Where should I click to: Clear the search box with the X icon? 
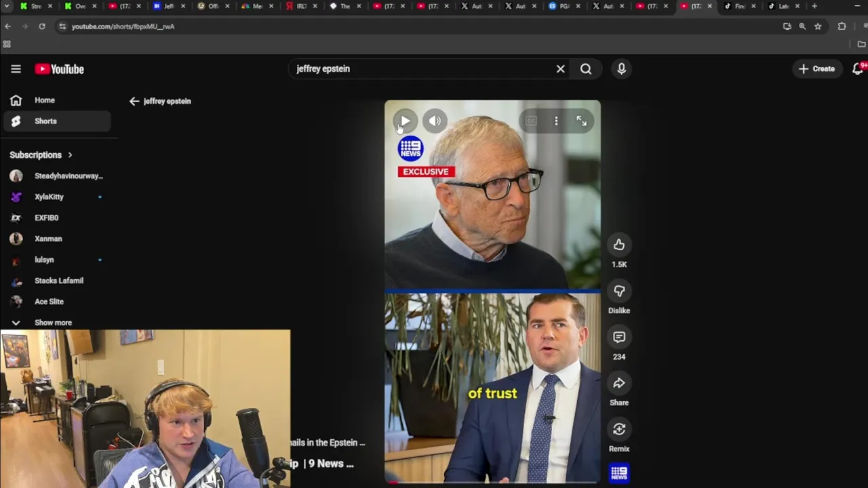560,68
